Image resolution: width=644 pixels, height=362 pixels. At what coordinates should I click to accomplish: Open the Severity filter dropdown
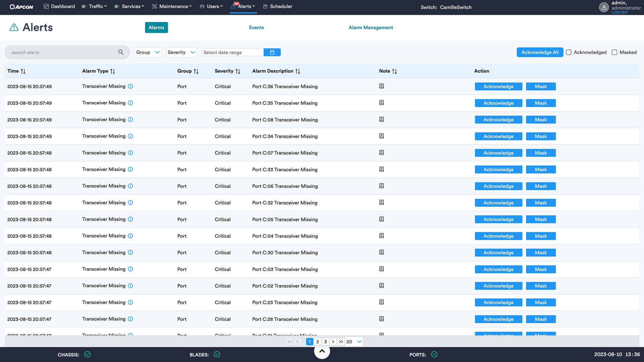pos(181,52)
